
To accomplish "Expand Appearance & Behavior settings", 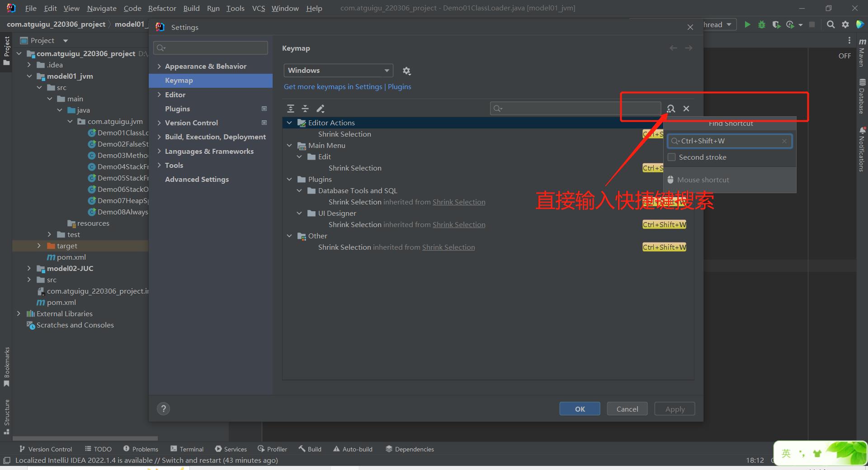I will (159, 66).
